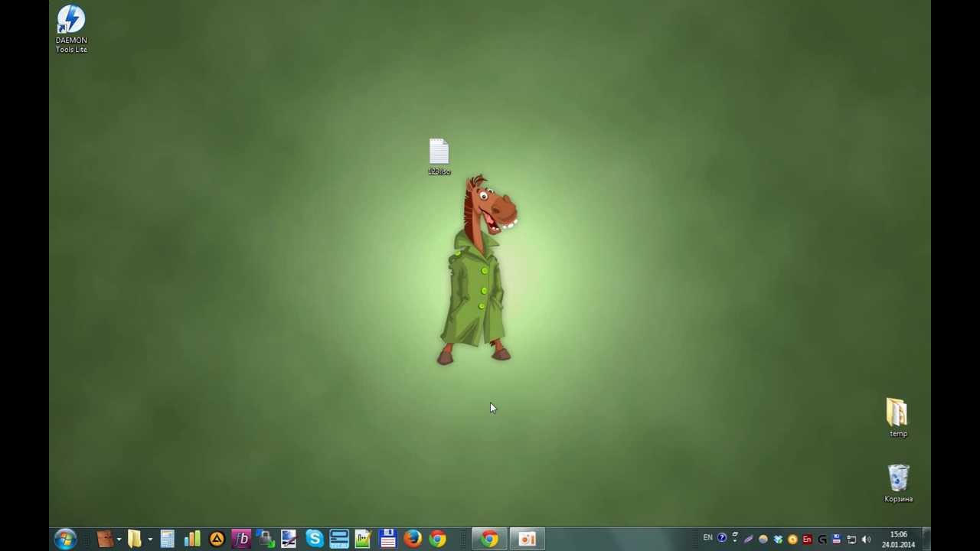Open the network connection tray icon
The width and height of the screenshot is (980, 551).
(851, 540)
